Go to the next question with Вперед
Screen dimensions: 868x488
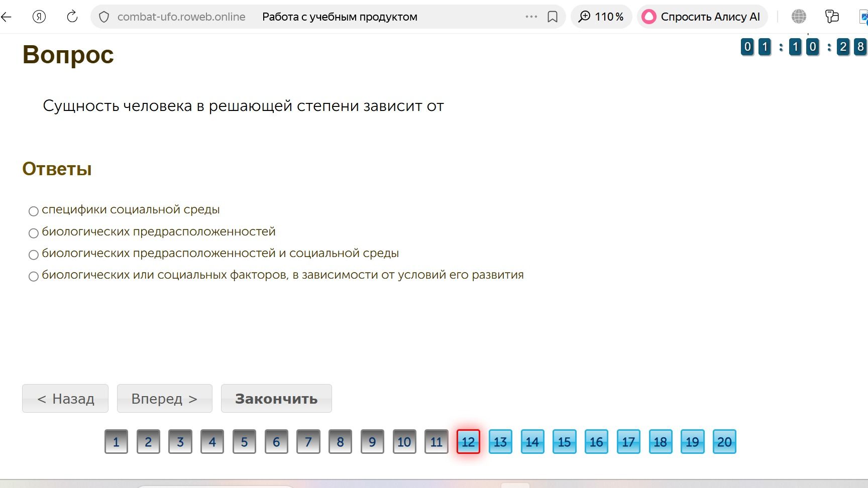click(x=165, y=399)
